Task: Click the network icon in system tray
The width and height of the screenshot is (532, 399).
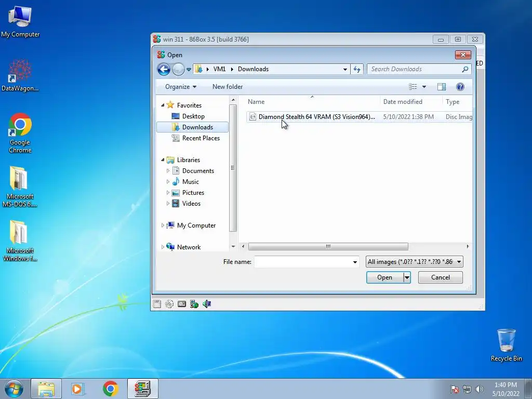Action: pyautogui.click(x=467, y=389)
